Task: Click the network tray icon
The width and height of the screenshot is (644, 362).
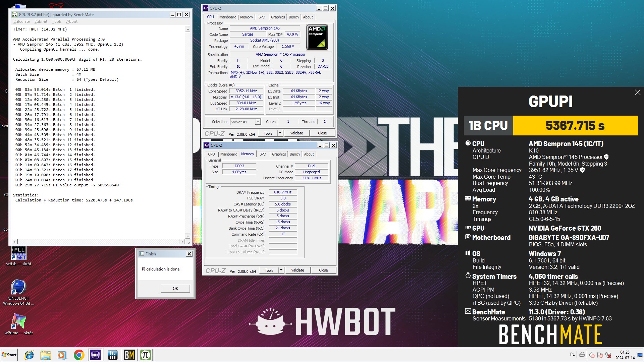Action: click(608, 355)
